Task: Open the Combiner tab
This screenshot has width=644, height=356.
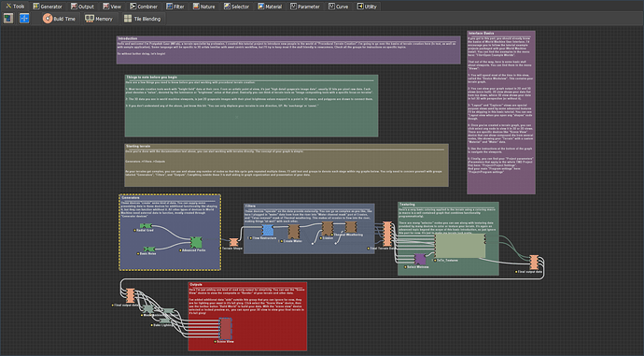Action: 144,7
